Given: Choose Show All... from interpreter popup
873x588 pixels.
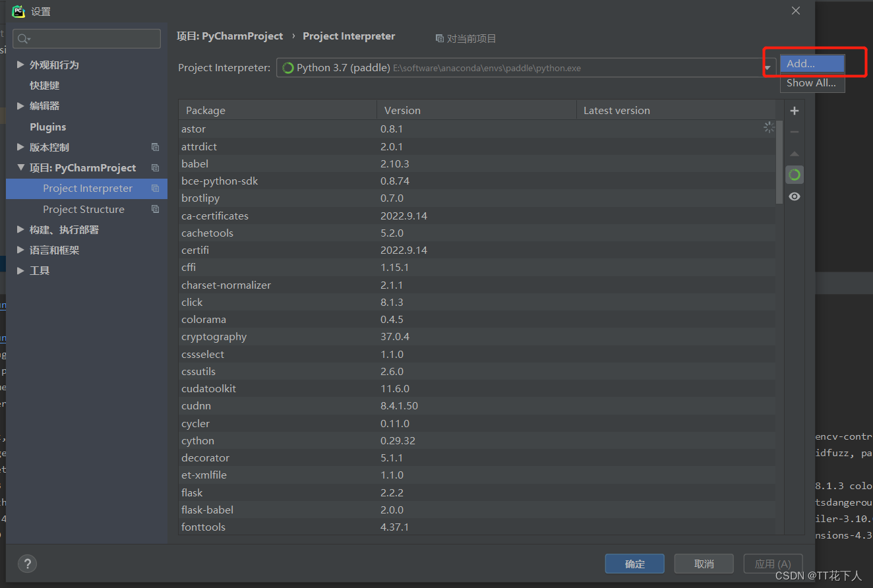Looking at the screenshot, I should point(812,83).
